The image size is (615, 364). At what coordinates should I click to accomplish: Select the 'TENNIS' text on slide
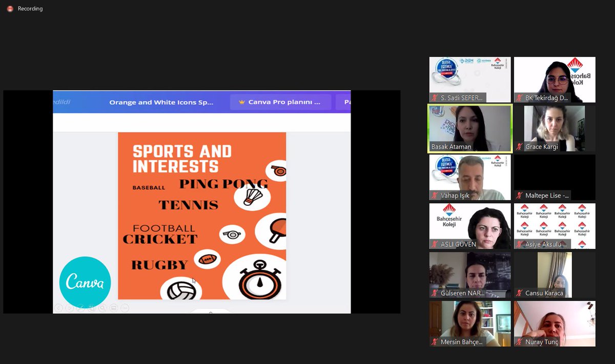[188, 205]
